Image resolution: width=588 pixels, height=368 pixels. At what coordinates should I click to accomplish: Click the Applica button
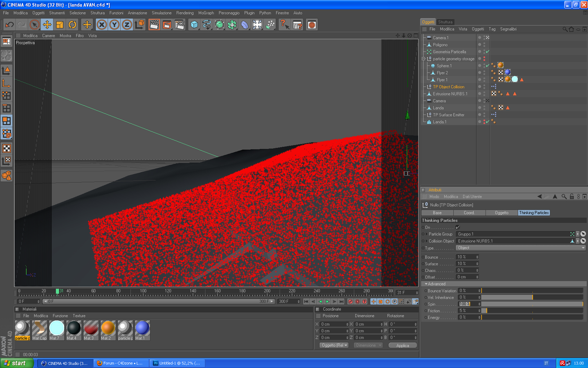[403, 345]
